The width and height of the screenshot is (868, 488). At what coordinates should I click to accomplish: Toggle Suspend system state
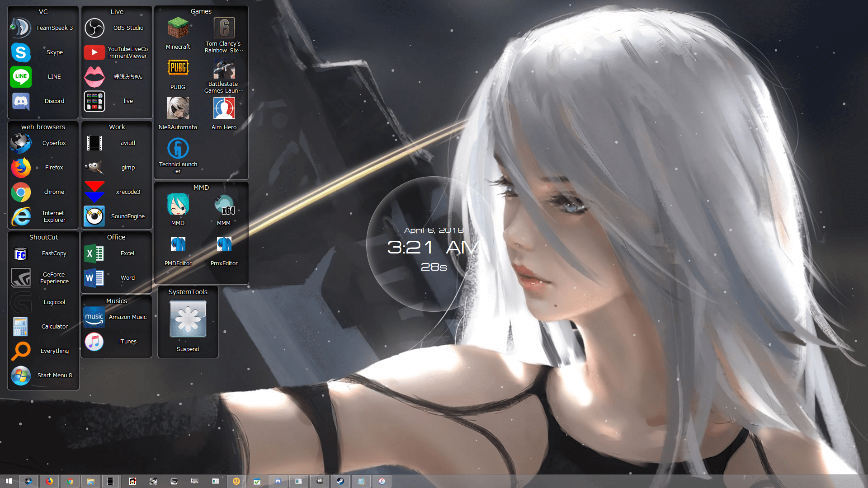[188, 322]
